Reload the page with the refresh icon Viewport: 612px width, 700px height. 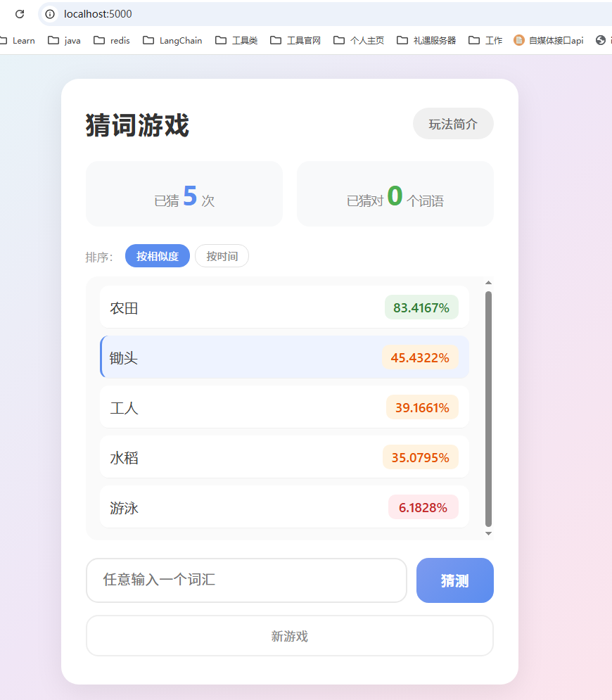click(20, 14)
